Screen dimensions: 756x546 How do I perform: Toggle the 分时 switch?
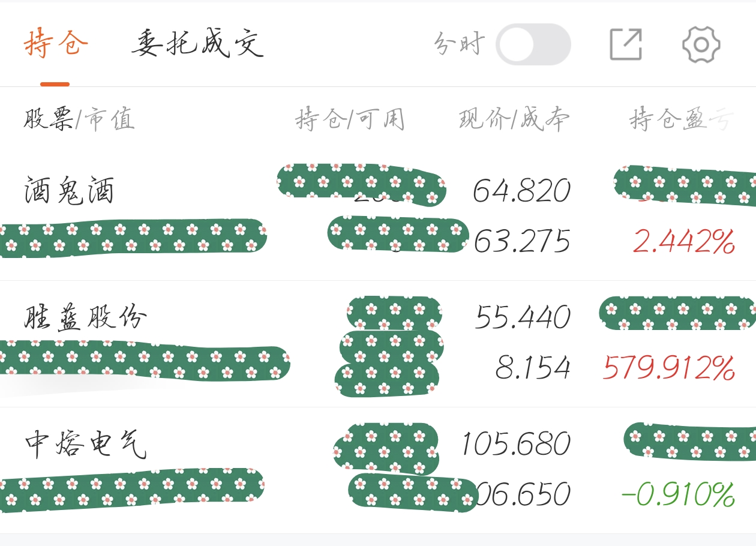coord(533,44)
